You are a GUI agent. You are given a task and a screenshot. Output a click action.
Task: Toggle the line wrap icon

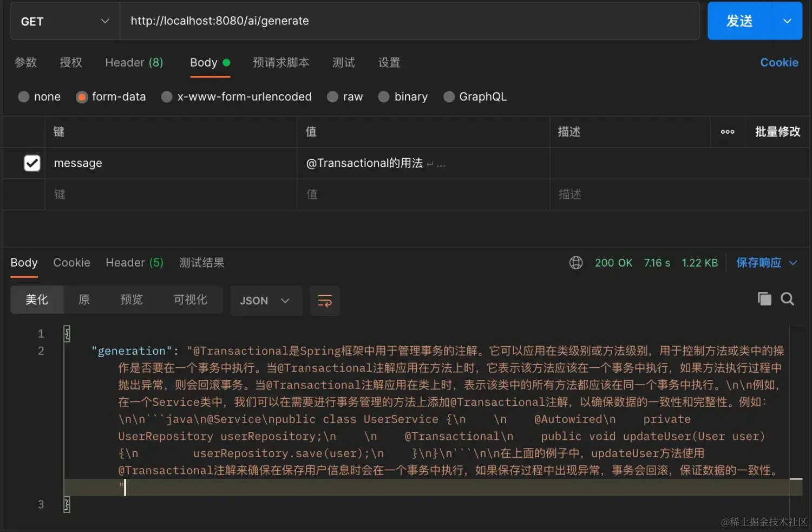point(325,301)
